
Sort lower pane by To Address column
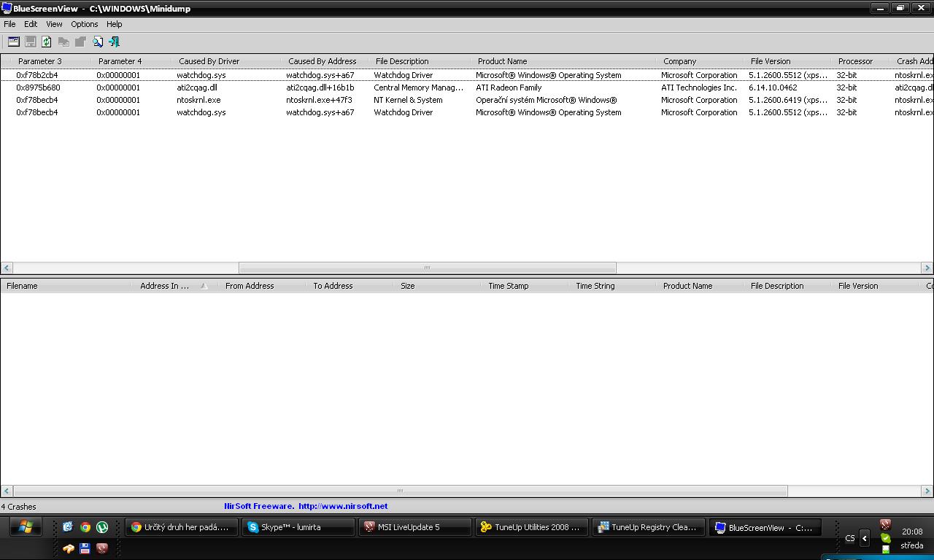coord(351,286)
